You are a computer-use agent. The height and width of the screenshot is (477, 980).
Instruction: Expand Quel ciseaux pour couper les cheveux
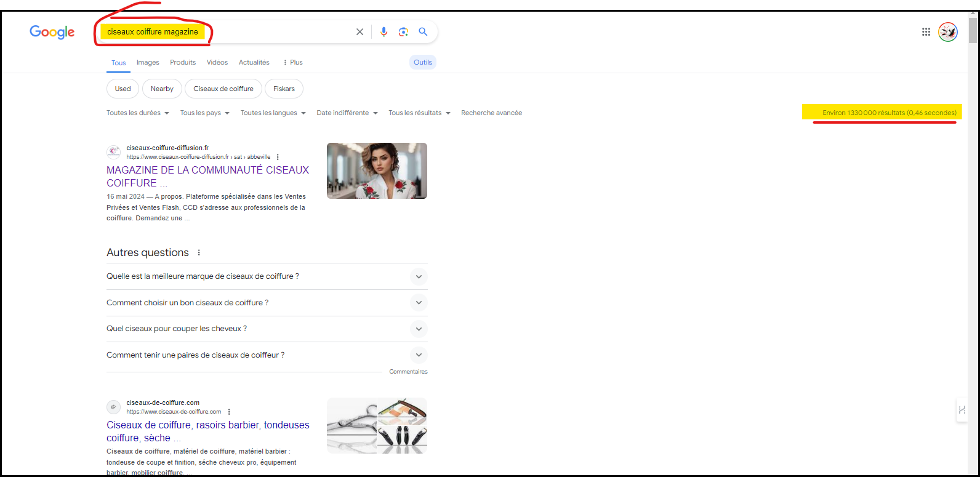click(x=267, y=329)
